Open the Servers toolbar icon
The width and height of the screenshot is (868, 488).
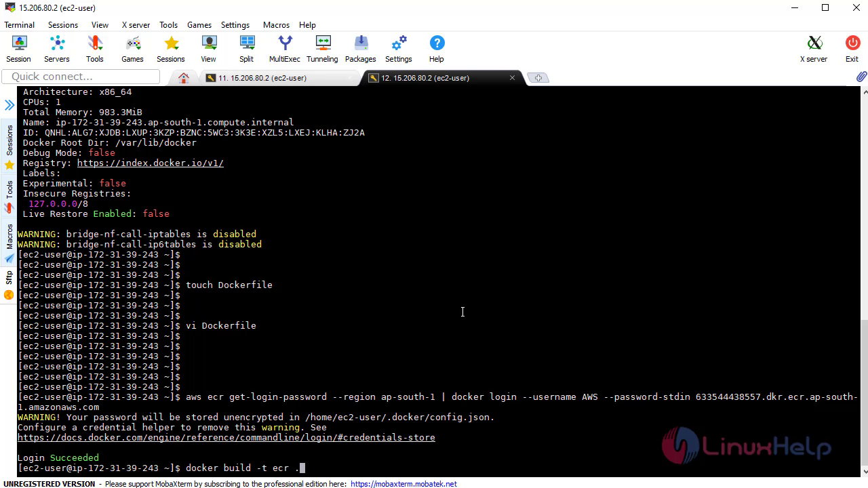coord(57,49)
